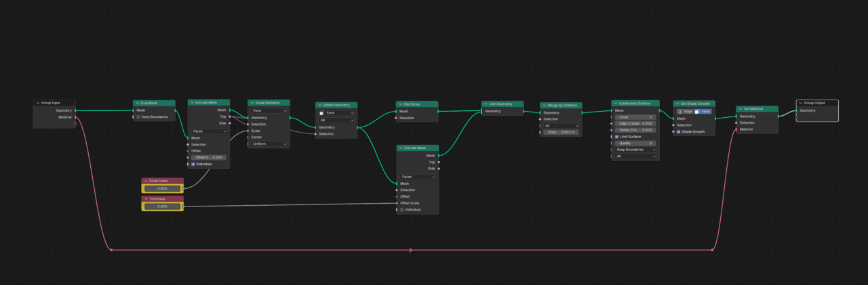
Task: Click Flip Faces' Selection input socket
Action: coord(396,118)
